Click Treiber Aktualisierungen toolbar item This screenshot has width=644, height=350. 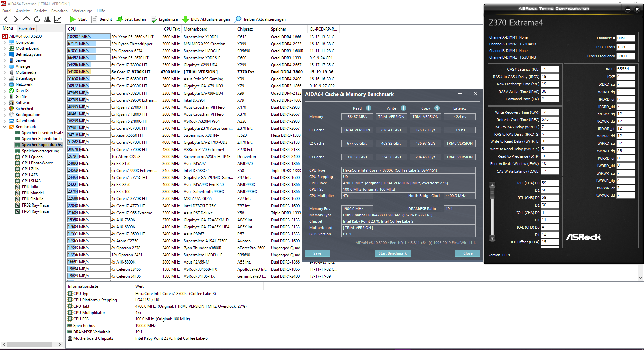point(260,19)
